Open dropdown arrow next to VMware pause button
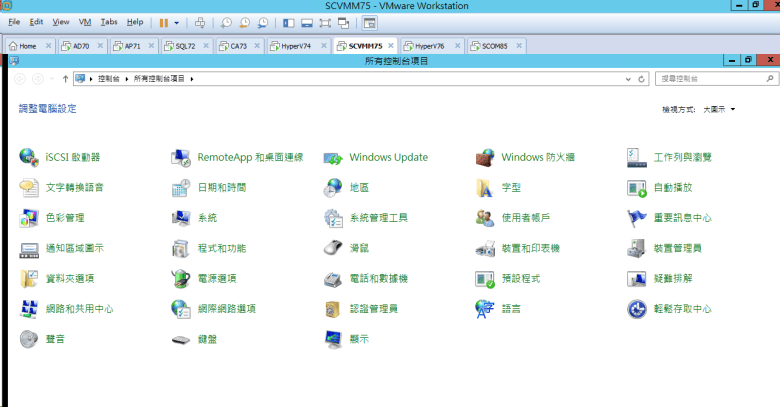This screenshot has height=407, width=780. (177, 21)
